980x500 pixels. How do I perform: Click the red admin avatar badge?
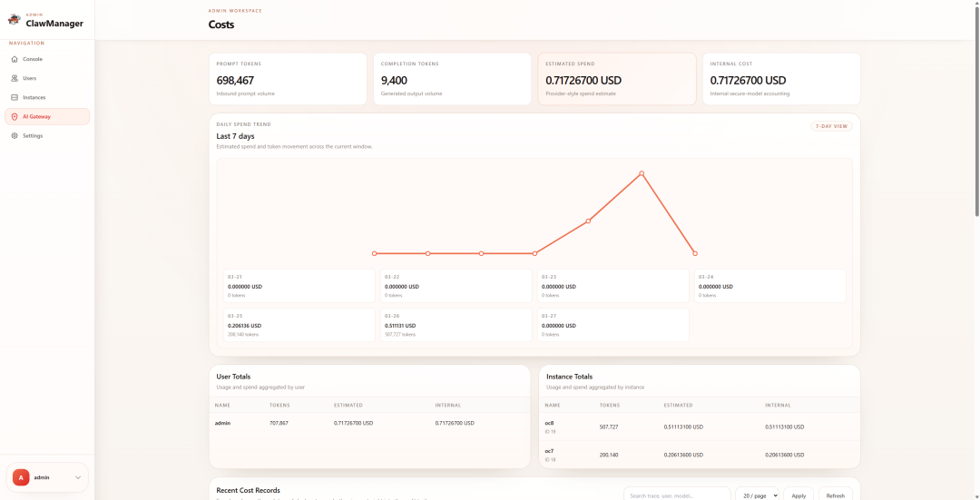coord(21,477)
